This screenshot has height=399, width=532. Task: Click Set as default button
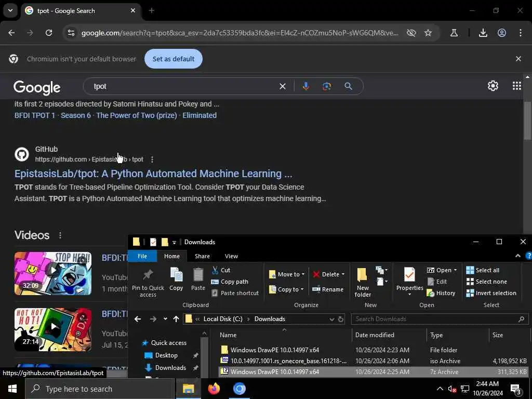point(174,59)
